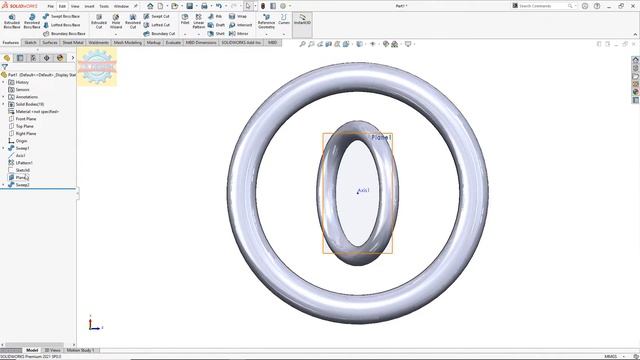Image resolution: width=640 pixels, height=360 pixels.
Task: Click the Print icon in the title toolbar
Action: click(x=204, y=6)
